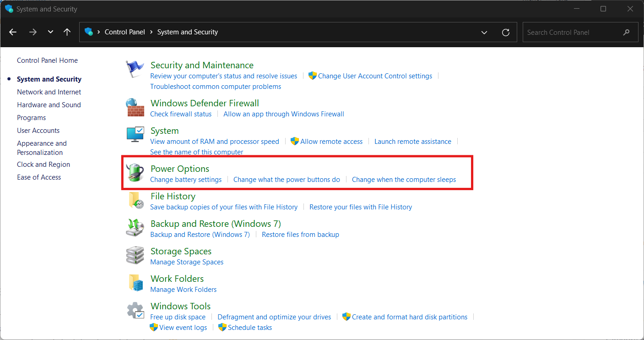Click the File History folder icon
Image resolution: width=644 pixels, height=340 pixels.
136,201
